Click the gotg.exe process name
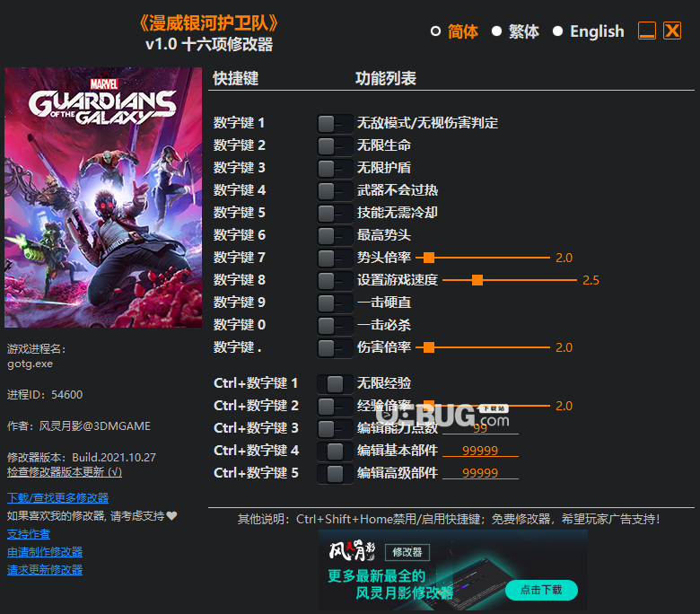The height and width of the screenshot is (614, 700). coord(30,364)
